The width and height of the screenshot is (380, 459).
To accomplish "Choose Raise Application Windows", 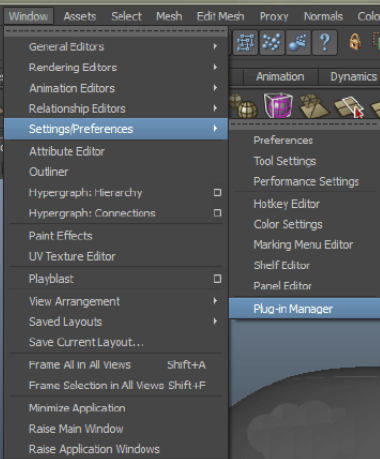I will click(116, 449).
